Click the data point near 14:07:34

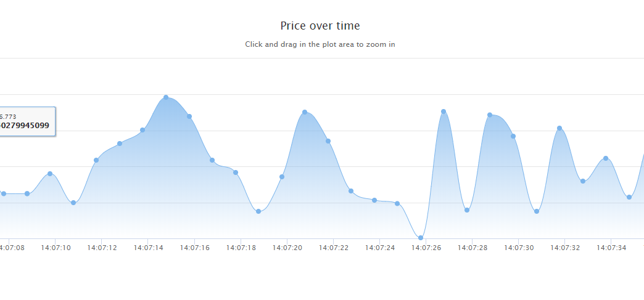[606, 158]
